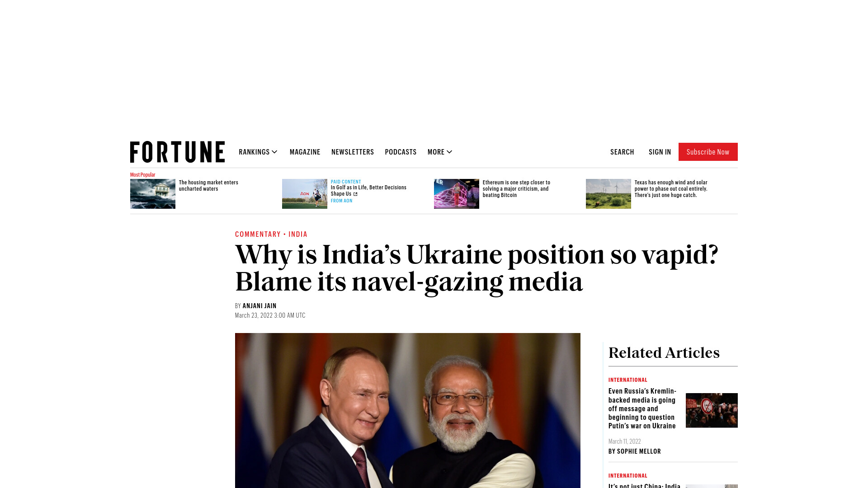Screen dimensions: 868x488
Task: Click the India category link
Action: pyautogui.click(x=298, y=234)
